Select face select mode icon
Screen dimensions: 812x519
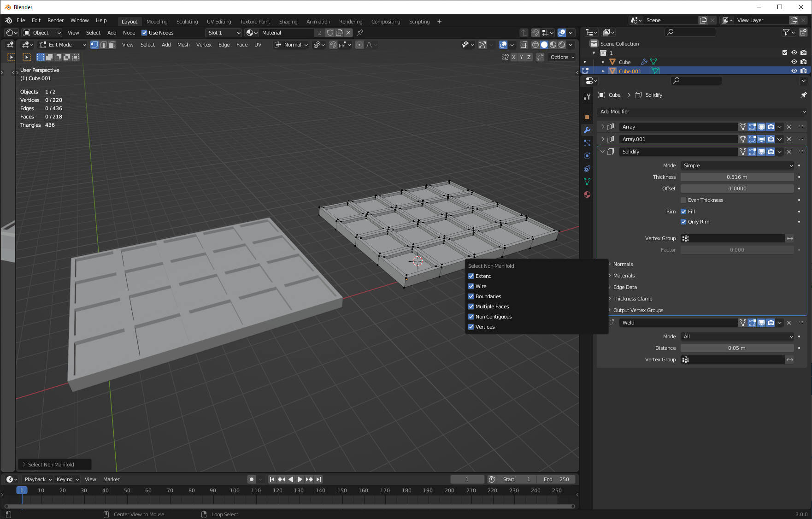(x=112, y=45)
